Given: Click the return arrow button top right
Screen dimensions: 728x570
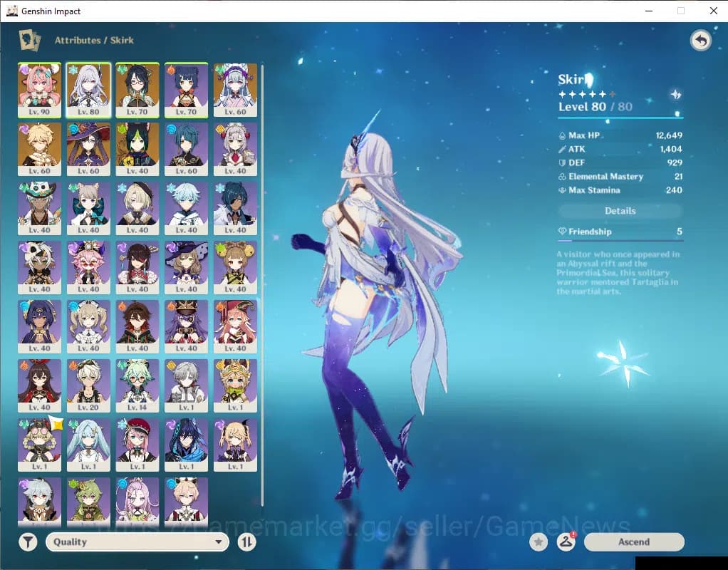Looking at the screenshot, I should [701, 41].
